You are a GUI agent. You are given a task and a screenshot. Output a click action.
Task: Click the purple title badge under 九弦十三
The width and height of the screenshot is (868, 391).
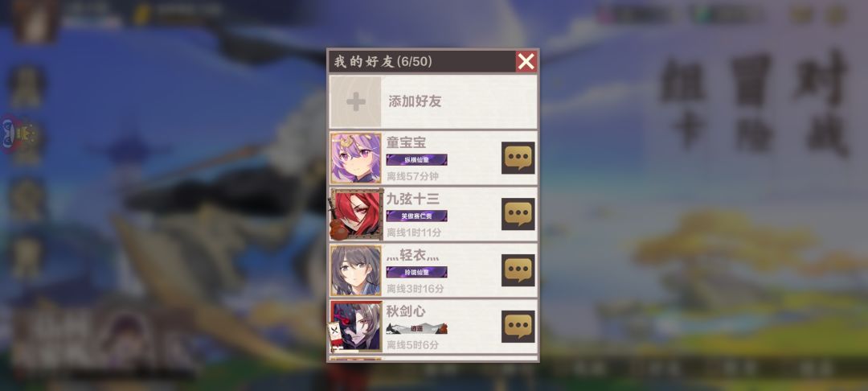point(417,216)
